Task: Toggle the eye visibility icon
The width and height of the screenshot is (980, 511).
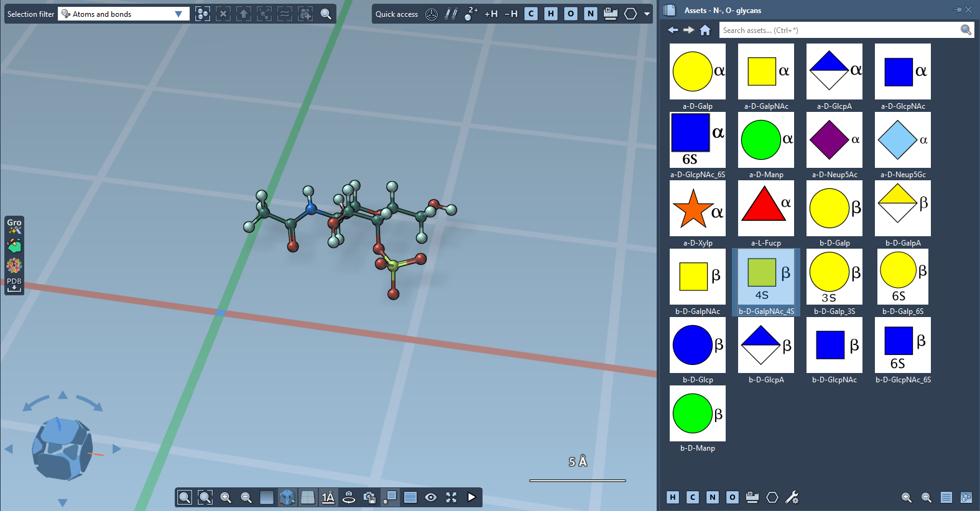Action: tap(431, 497)
